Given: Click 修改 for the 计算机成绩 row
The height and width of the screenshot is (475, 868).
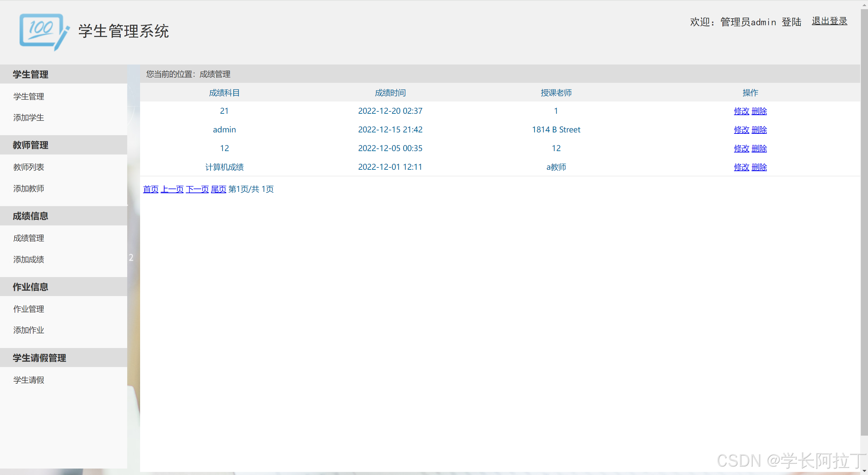Looking at the screenshot, I should (741, 167).
